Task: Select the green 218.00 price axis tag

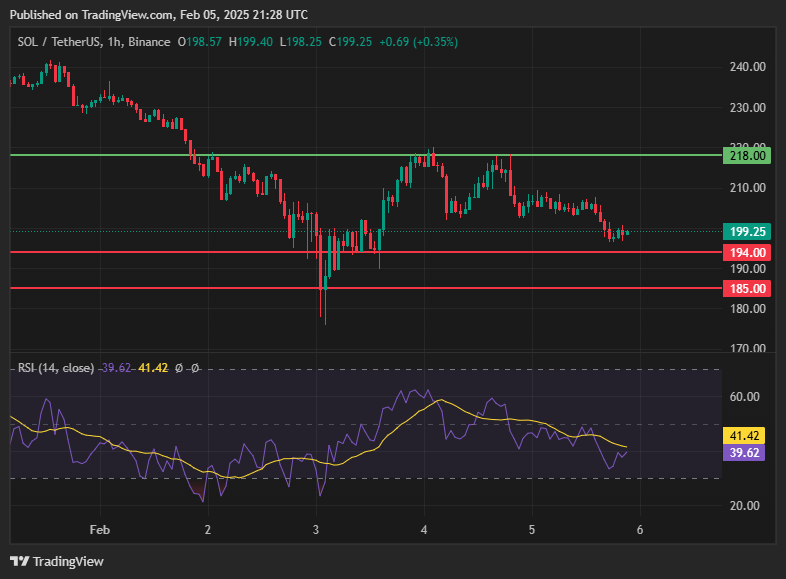Action: pos(748,155)
